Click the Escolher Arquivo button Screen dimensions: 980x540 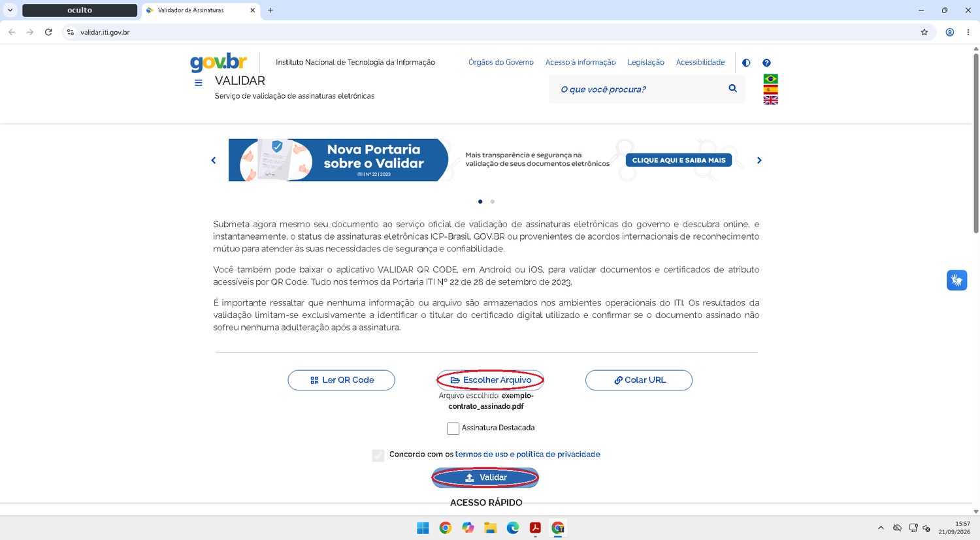491,380
